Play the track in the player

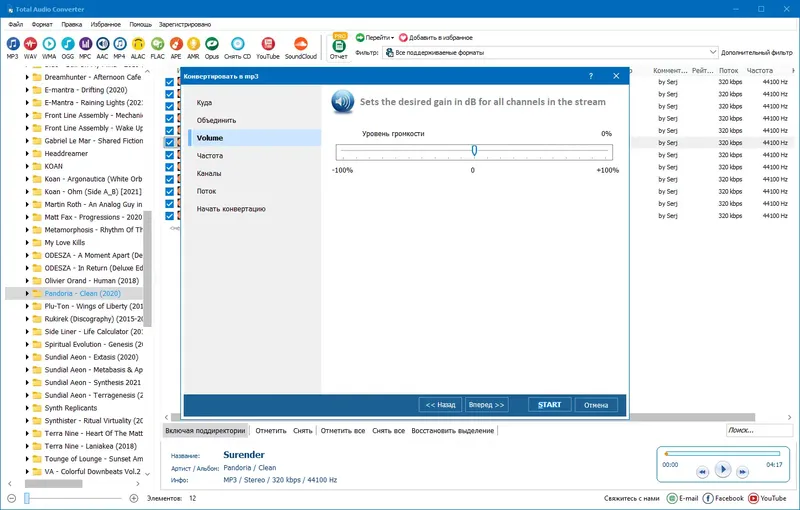point(722,469)
